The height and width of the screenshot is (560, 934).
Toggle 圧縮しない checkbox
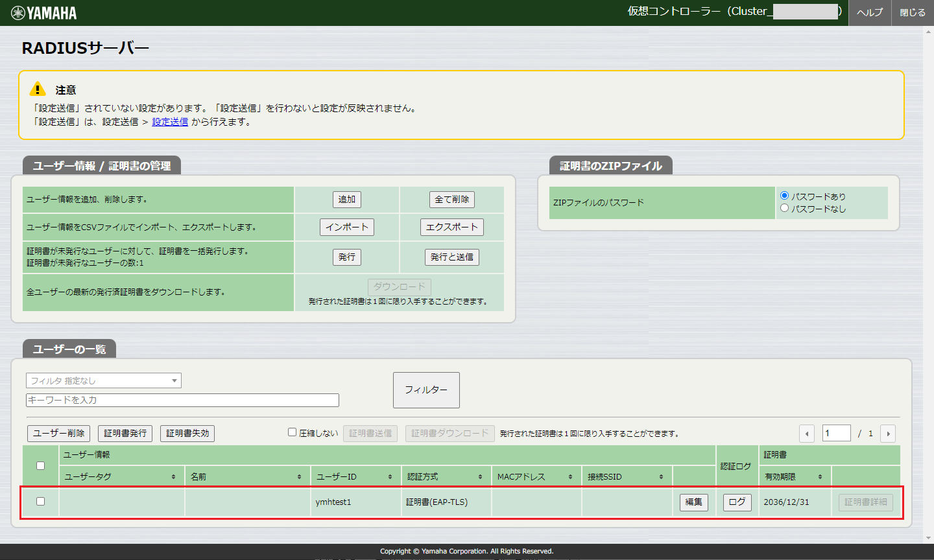coord(292,432)
